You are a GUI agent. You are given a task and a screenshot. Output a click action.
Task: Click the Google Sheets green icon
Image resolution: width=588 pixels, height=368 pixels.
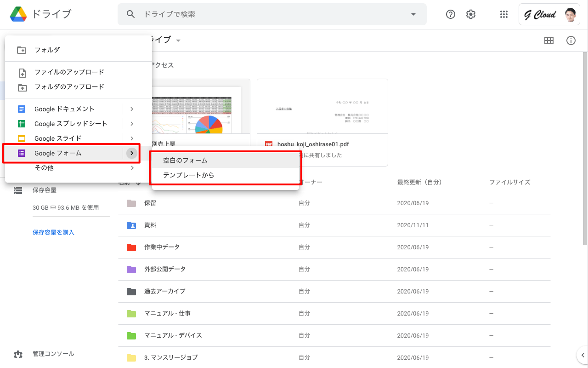pos(22,124)
